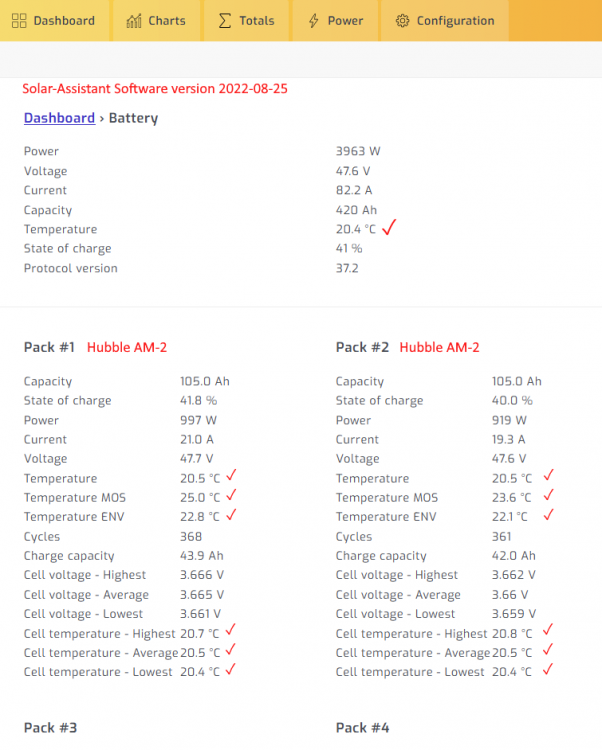
Task: Click the checkmark next to Pack #2 Temperature ENV
Action: tap(548, 515)
